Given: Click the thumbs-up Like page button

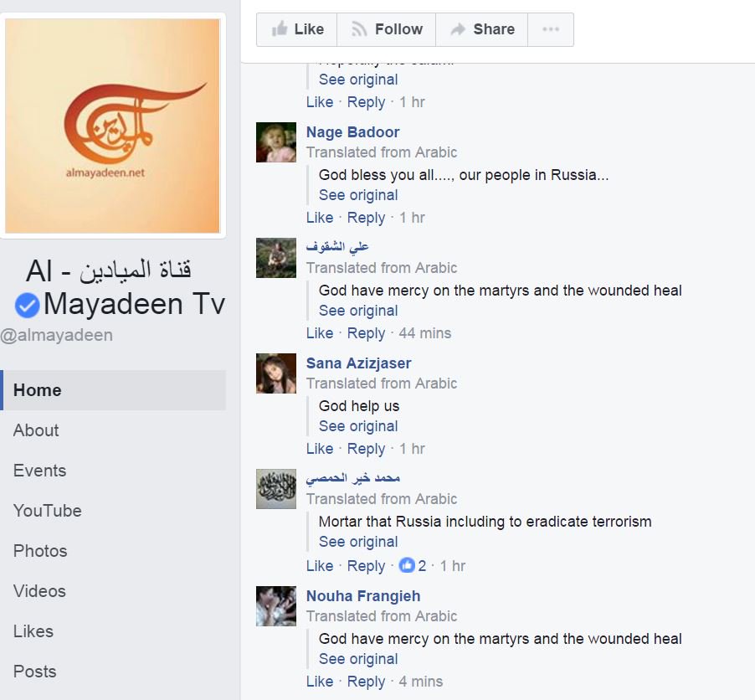Looking at the screenshot, I should tap(296, 29).
